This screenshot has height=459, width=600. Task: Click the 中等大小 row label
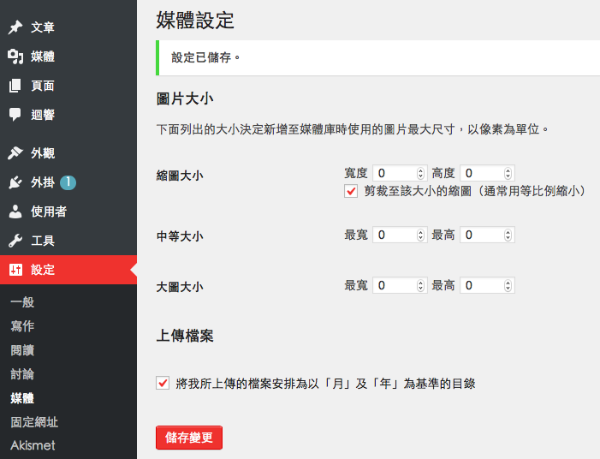(x=179, y=236)
